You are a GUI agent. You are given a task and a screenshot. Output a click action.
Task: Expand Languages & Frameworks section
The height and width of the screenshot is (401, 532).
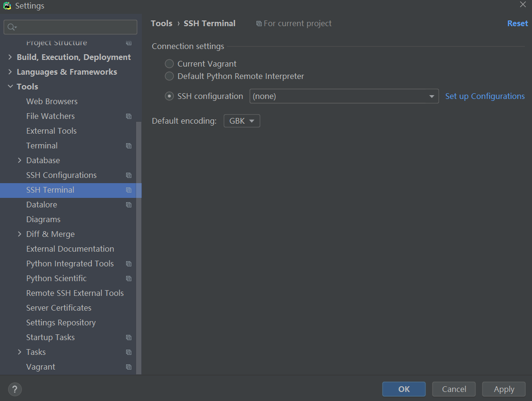pyautogui.click(x=10, y=72)
